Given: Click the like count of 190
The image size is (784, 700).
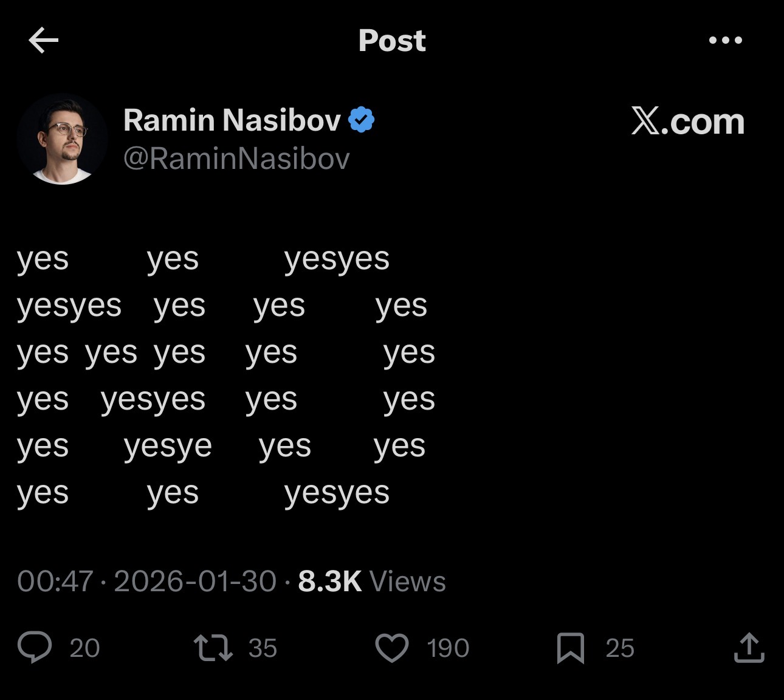Looking at the screenshot, I should (448, 648).
